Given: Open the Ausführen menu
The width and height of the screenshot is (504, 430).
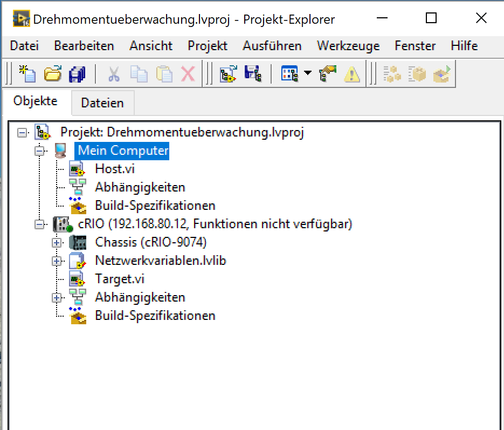Looking at the screenshot, I should pyautogui.click(x=272, y=46).
